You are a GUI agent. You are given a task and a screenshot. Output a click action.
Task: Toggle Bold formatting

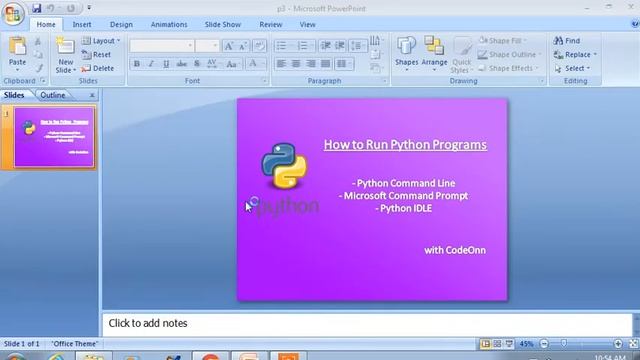coord(137,64)
